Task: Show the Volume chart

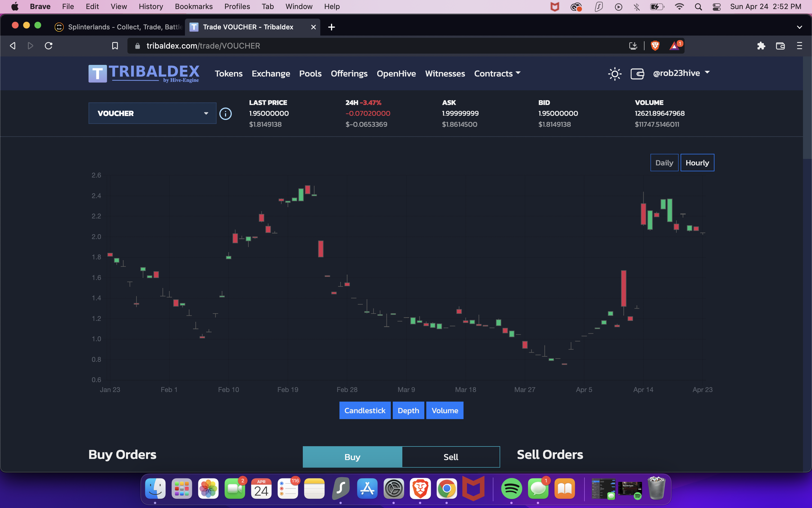Action: tap(445, 410)
